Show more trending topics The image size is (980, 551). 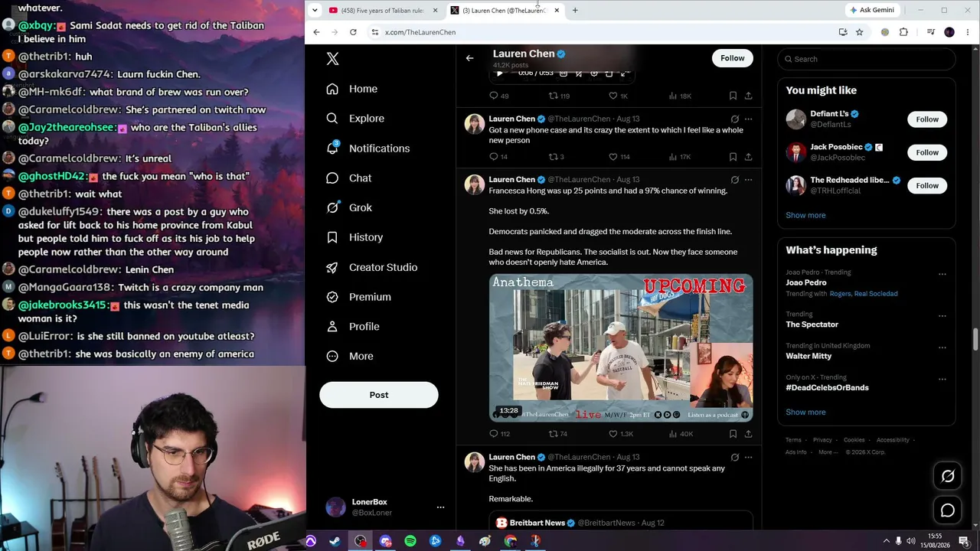pos(805,412)
